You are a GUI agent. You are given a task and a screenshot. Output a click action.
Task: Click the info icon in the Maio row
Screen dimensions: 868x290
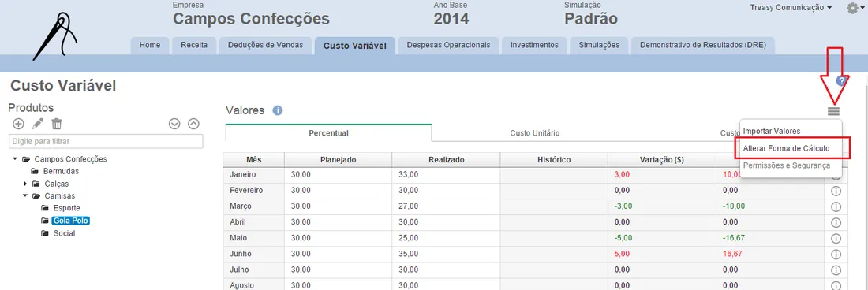(x=836, y=239)
